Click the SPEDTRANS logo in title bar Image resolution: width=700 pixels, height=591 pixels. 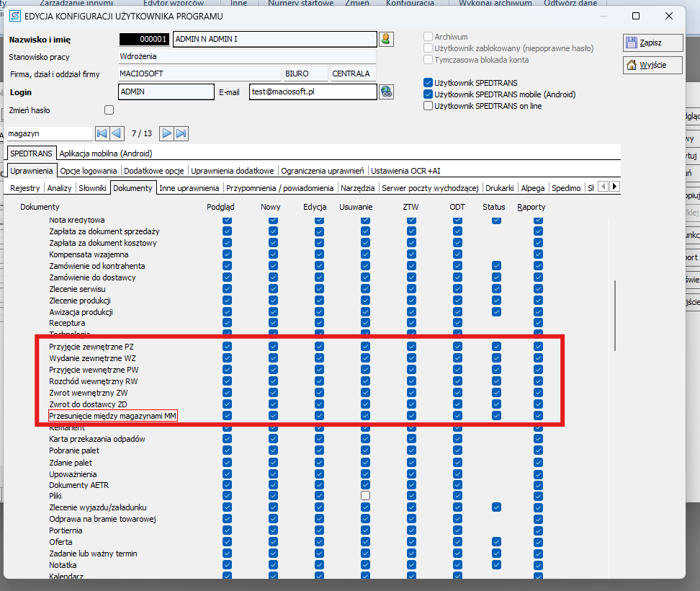[x=14, y=16]
